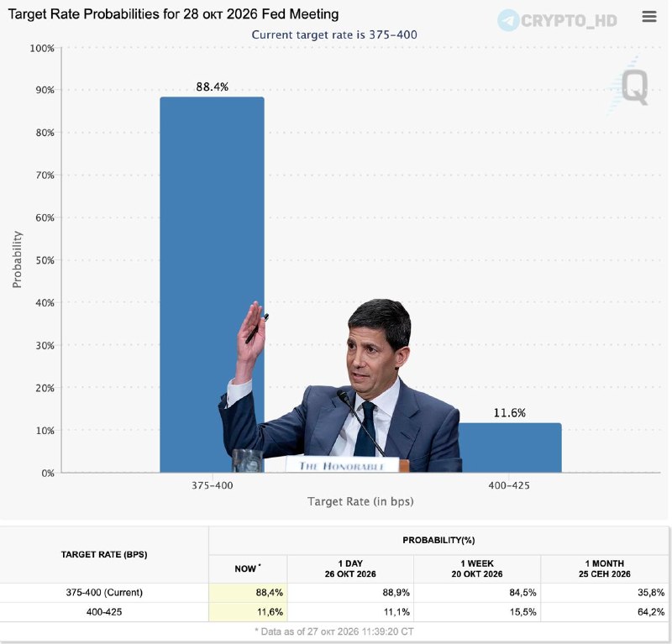Select the 400-425 blue bar

[x=510, y=448]
